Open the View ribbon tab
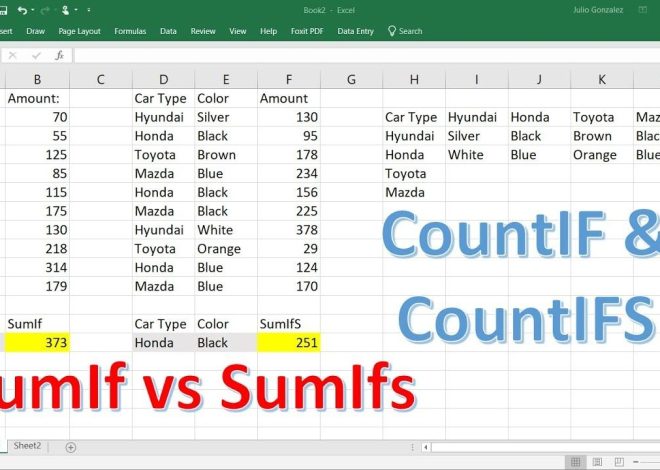This screenshot has height=470, width=660. [x=237, y=31]
